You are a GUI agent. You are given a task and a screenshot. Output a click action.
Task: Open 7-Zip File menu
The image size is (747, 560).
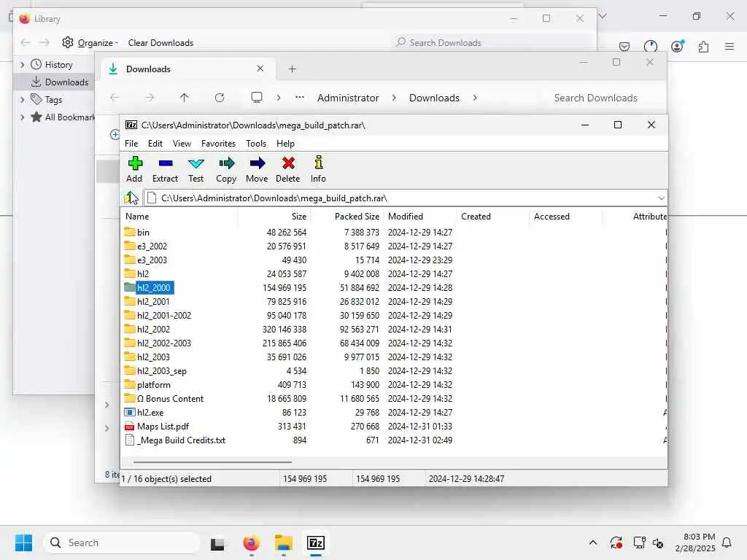(x=131, y=144)
